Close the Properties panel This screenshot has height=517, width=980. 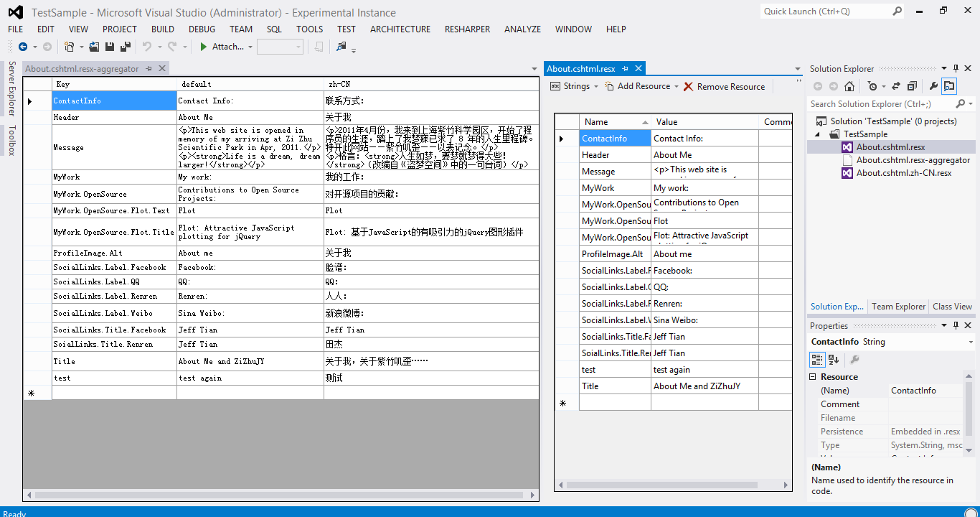(x=968, y=326)
